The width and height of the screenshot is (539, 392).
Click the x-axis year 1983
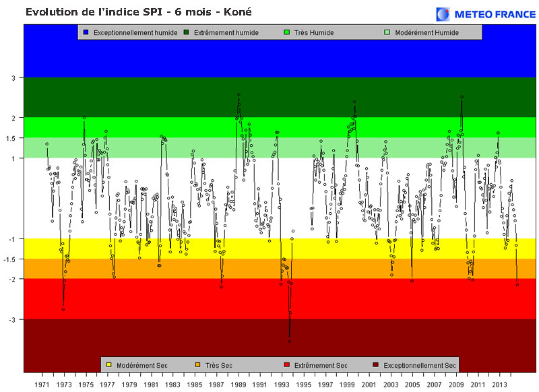pyautogui.click(x=172, y=385)
